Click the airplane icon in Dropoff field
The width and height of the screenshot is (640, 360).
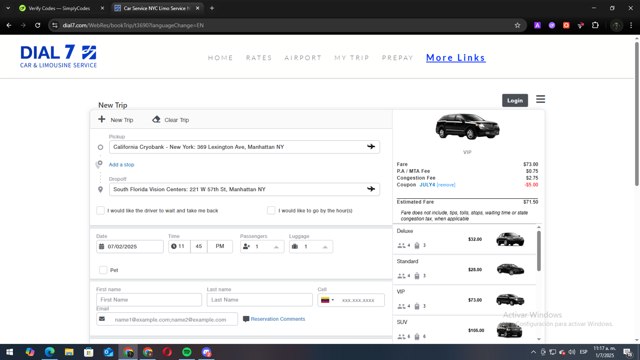tap(371, 189)
